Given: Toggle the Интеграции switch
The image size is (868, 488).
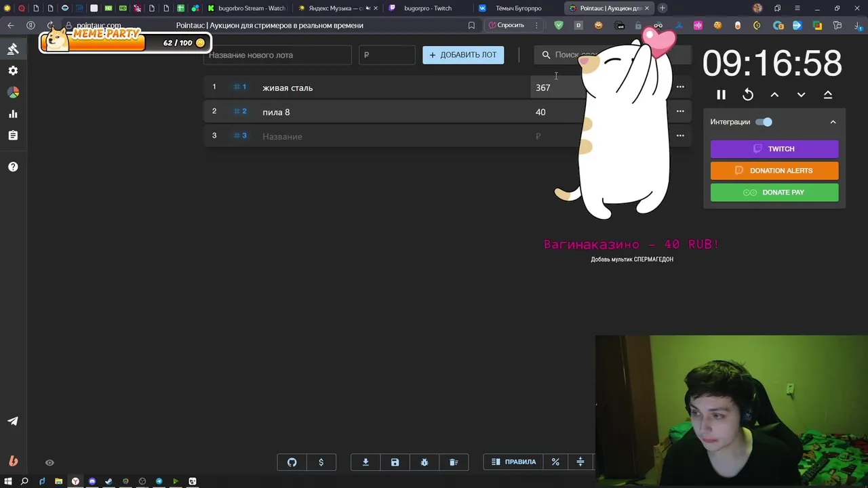Looking at the screenshot, I should point(764,122).
